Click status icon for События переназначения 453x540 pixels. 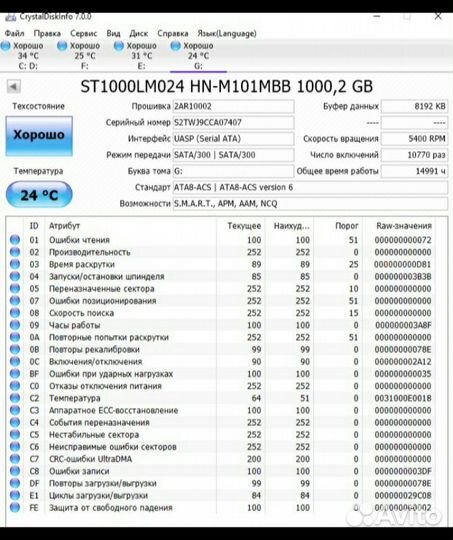(15, 422)
